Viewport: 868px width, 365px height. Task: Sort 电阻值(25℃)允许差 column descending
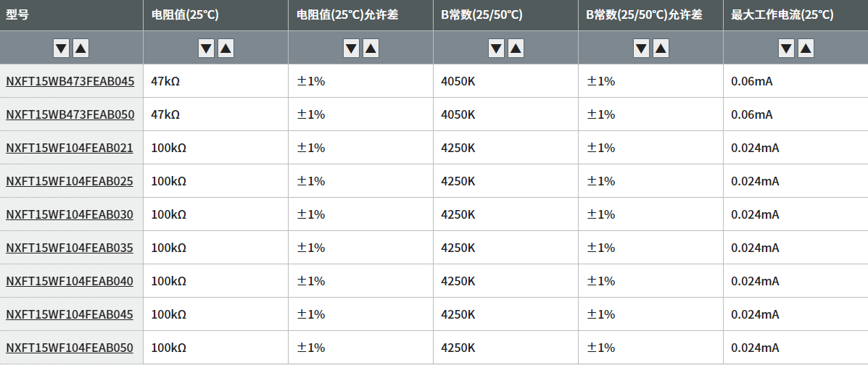tap(352, 48)
